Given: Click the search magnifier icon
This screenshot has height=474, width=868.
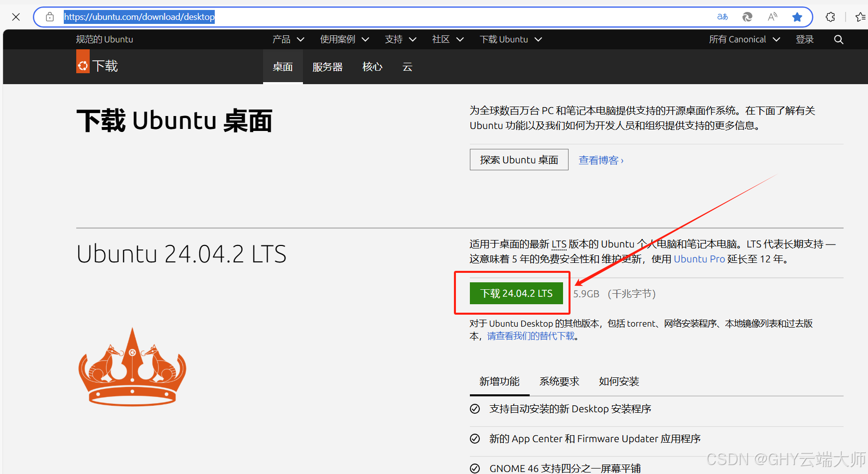Looking at the screenshot, I should (x=839, y=39).
